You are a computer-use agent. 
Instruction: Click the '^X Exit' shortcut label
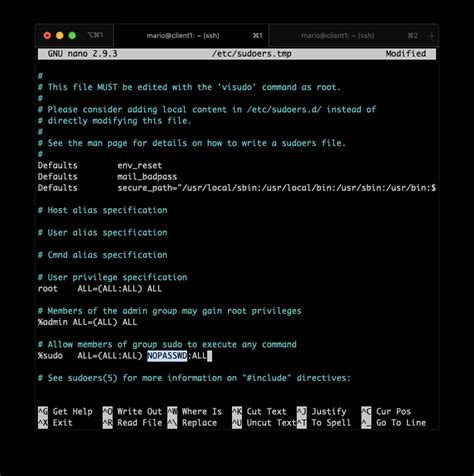click(55, 423)
